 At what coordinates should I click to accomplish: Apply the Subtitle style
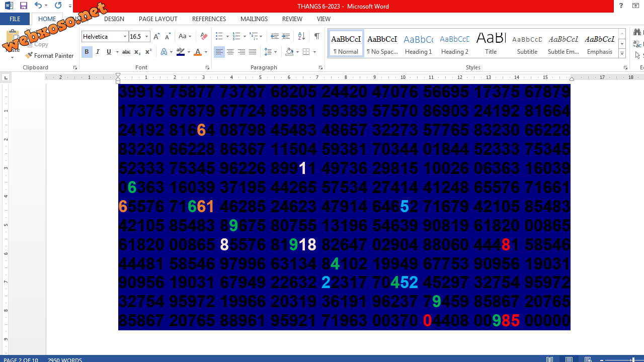coord(527,43)
